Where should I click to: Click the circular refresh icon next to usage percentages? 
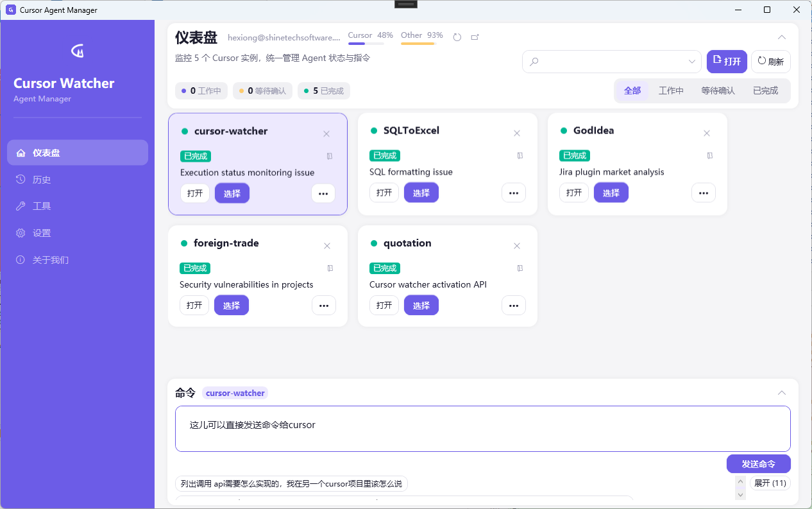click(457, 37)
